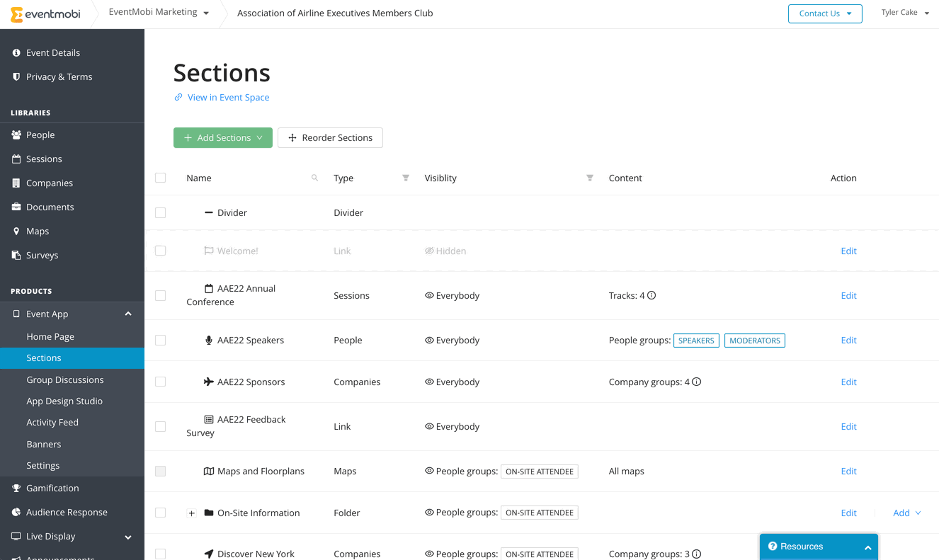Select Sections in the sidebar
This screenshot has width=939, height=560.
point(72,358)
